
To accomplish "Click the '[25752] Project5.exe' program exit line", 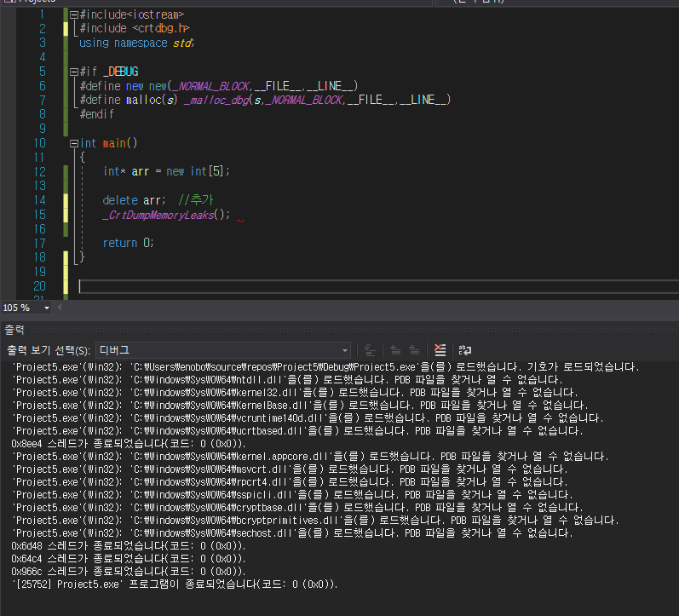I will 175,584.
